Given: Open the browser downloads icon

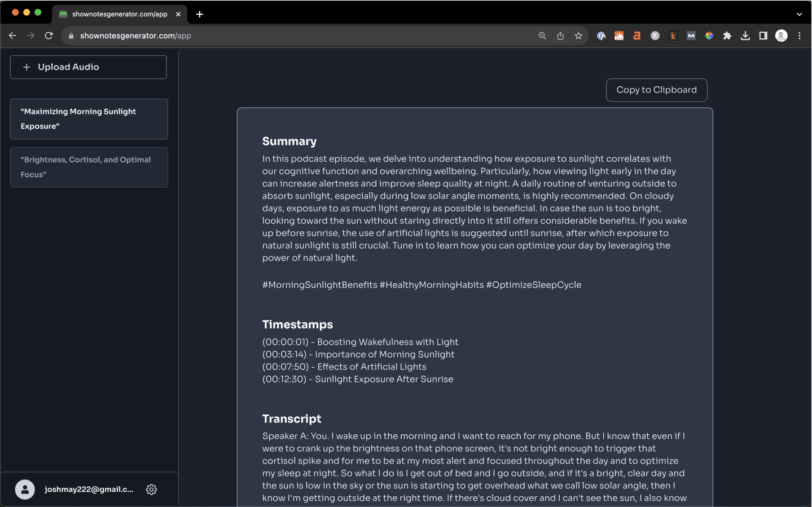Looking at the screenshot, I should (x=745, y=36).
